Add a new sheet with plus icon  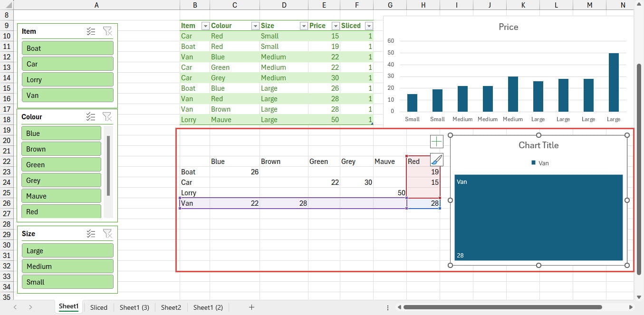(251, 307)
